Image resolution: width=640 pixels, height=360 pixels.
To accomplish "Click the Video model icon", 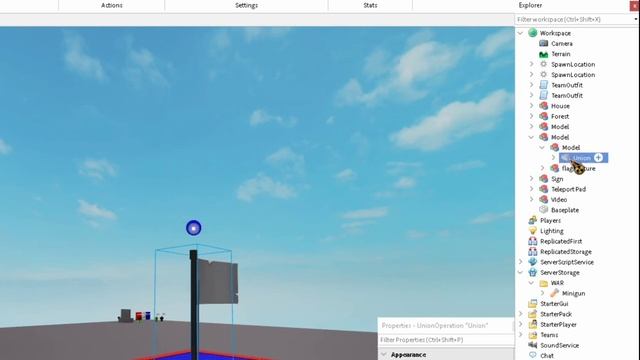I will coord(543,200).
